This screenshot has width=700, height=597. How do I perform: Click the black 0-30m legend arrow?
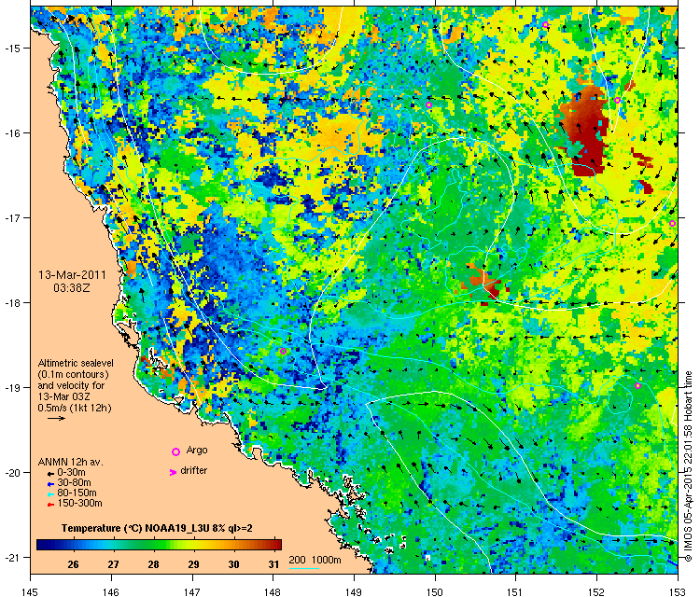(51, 474)
